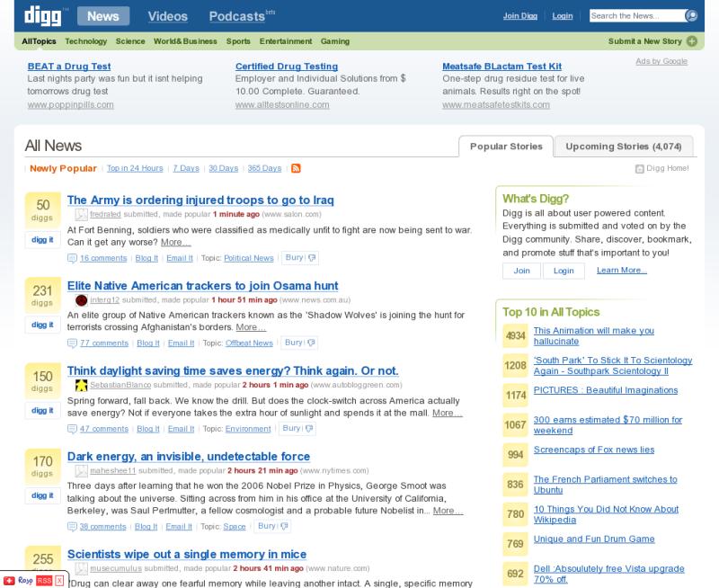Click the green plus Submit Story icon
719x588 pixels.
click(691, 41)
